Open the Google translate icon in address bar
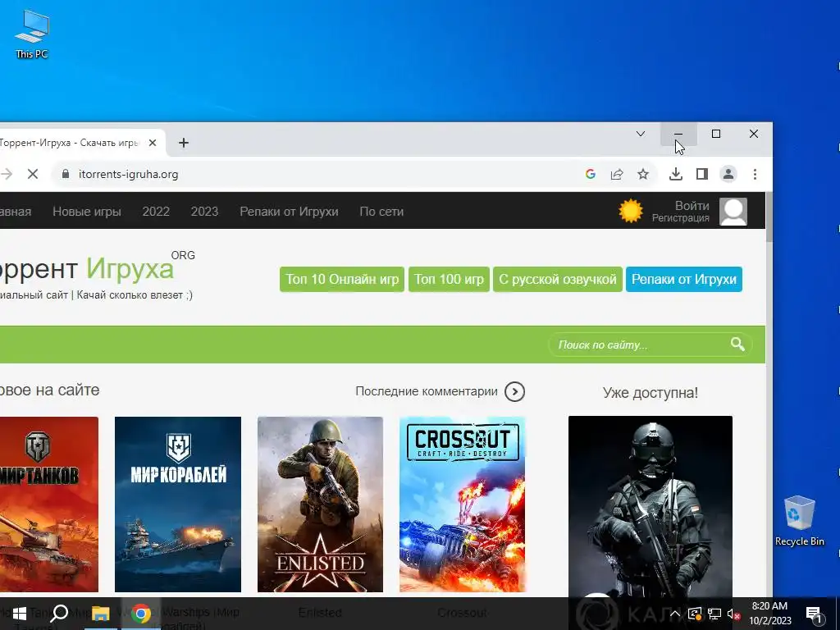This screenshot has width=840, height=630. 591,174
